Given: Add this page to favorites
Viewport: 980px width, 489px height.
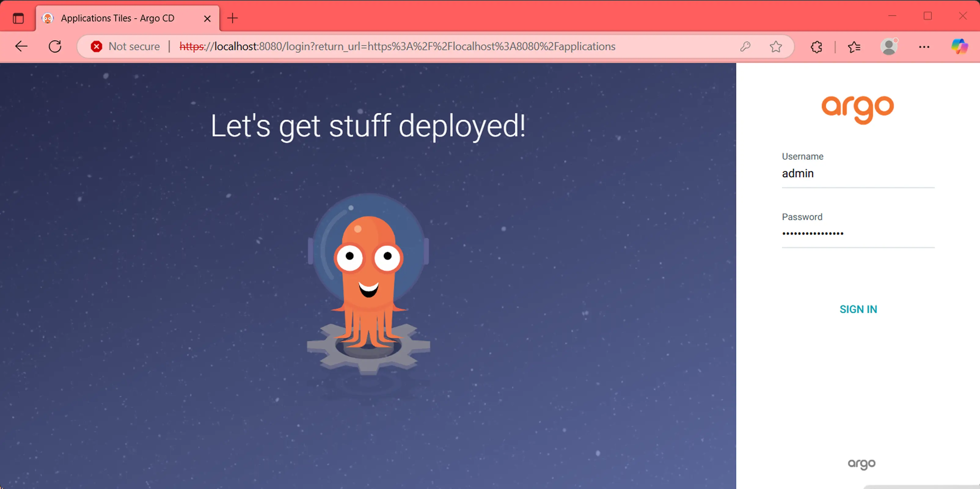Looking at the screenshot, I should pyautogui.click(x=776, y=46).
